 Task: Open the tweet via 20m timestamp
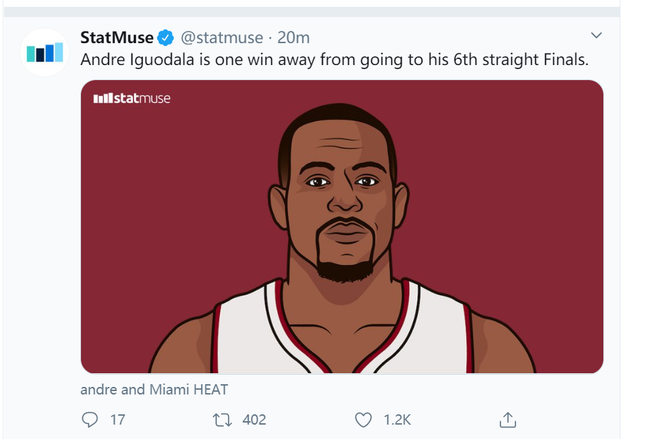(x=293, y=38)
